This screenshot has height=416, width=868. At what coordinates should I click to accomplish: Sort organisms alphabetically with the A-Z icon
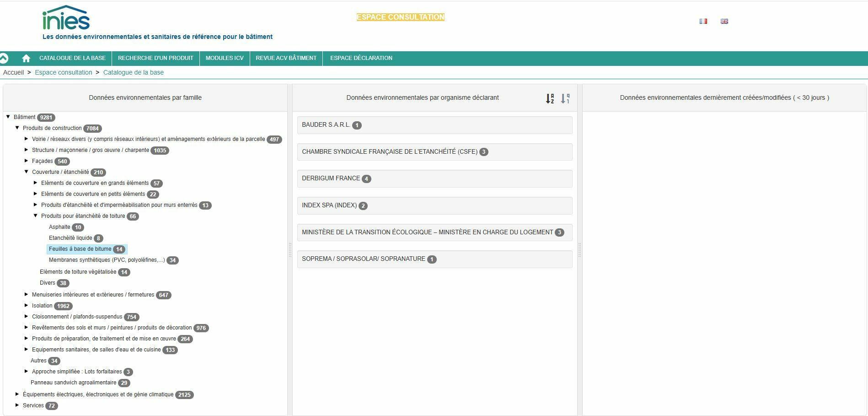pyautogui.click(x=550, y=98)
